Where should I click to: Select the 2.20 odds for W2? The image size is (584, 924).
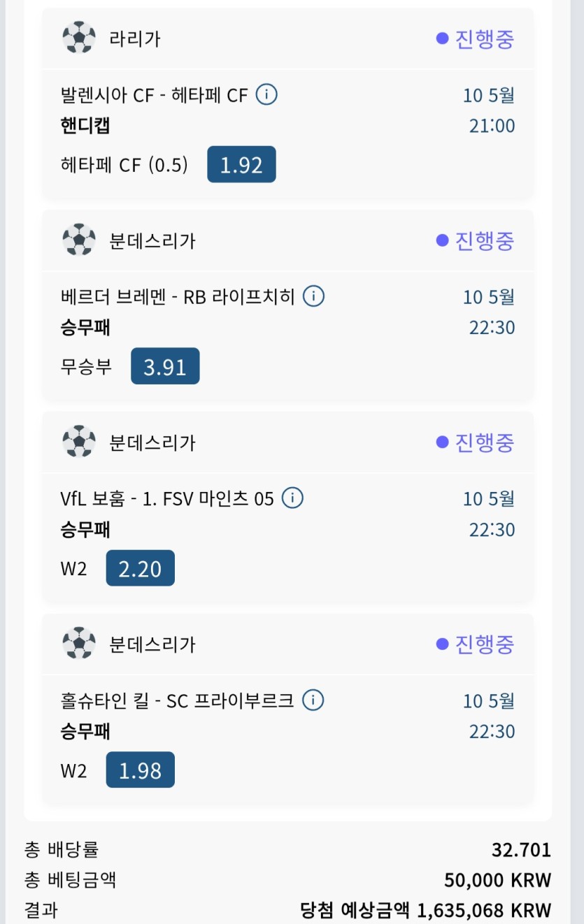click(x=140, y=568)
